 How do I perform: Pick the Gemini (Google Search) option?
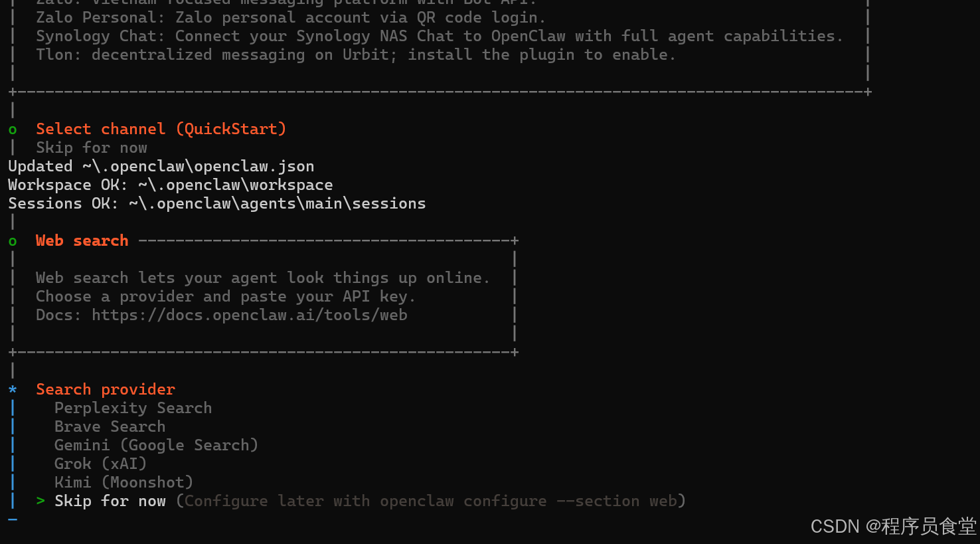tap(156, 445)
